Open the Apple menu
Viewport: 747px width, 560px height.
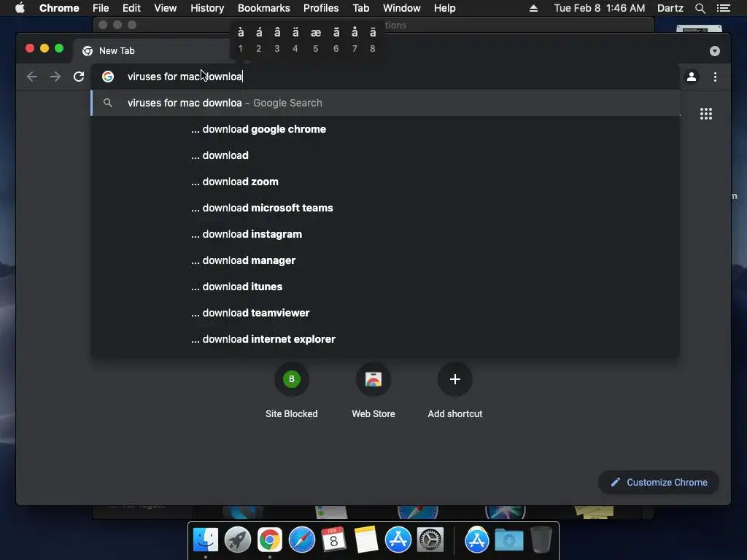click(x=20, y=8)
